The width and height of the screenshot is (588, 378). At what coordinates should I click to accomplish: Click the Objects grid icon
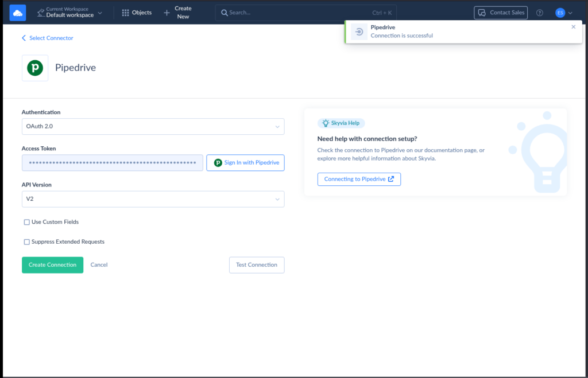coord(125,13)
